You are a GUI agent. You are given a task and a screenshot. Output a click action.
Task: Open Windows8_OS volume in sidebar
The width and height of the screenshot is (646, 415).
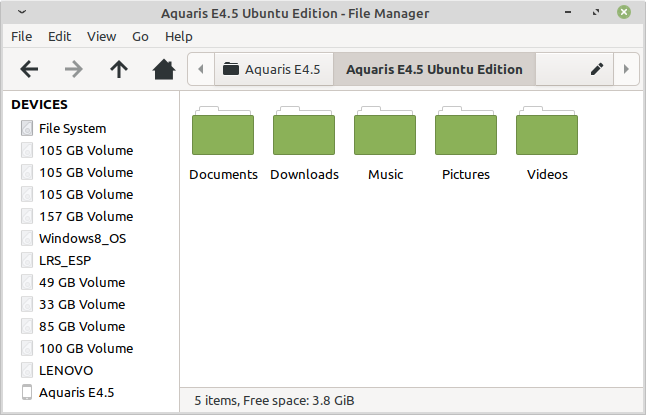82,238
